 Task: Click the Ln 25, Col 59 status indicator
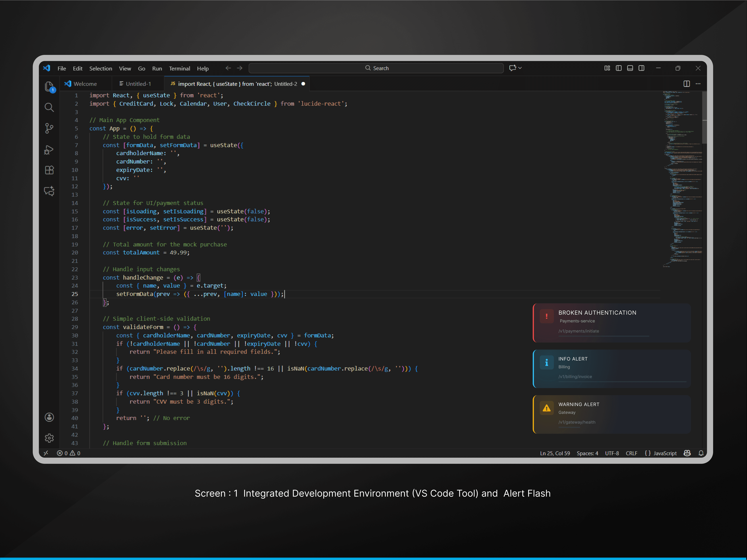point(555,453)
